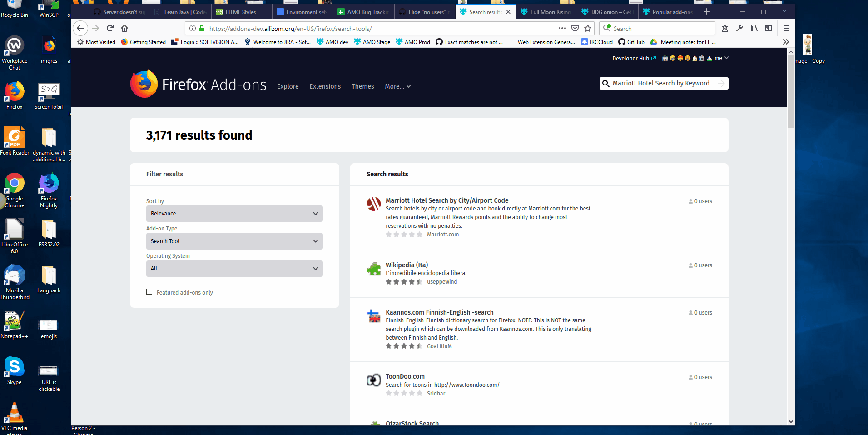Open Skype desktop icon

14,371
